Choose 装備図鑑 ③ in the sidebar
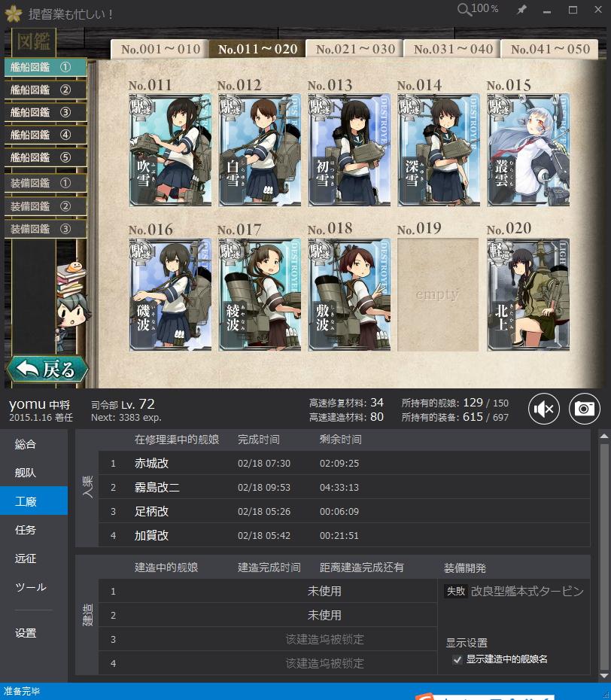The width and height of the screenshot is (611, 700). 45,229
